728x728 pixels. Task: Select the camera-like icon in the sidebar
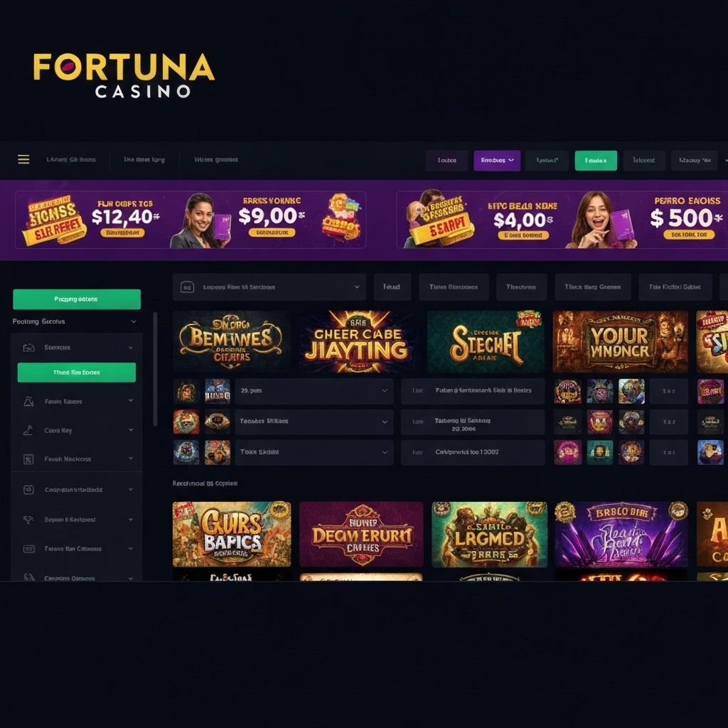[x=28, y=490]
